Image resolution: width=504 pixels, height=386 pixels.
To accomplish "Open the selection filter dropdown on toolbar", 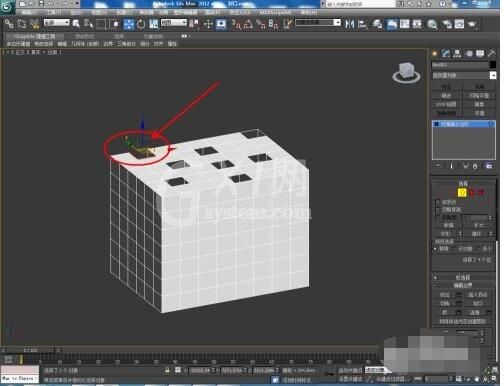I will click(x=56, y=23).
